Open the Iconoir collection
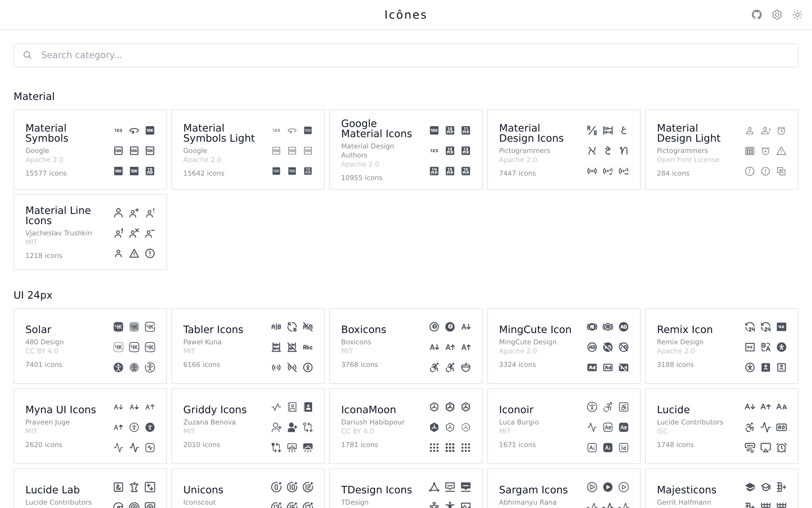 tap(564, 426)
